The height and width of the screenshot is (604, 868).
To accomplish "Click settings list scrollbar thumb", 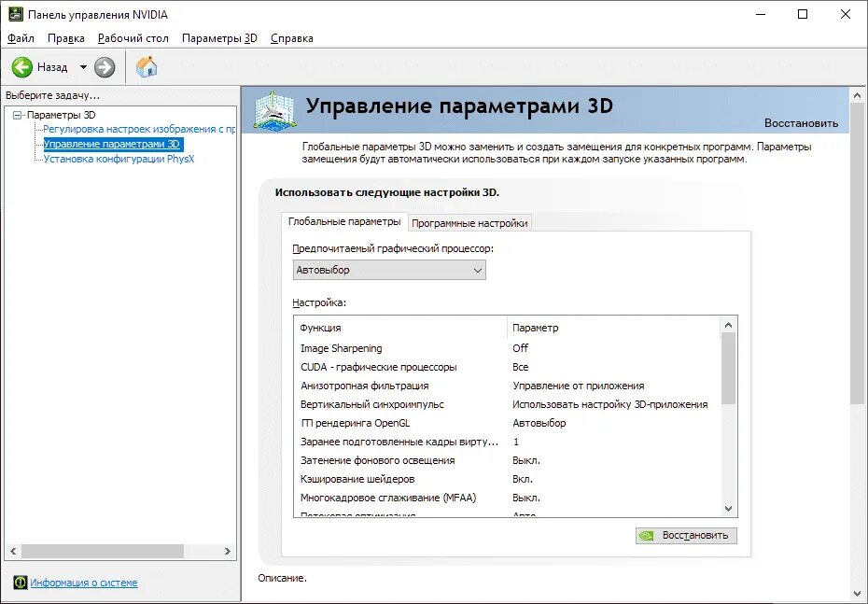I will coord(729,370).
